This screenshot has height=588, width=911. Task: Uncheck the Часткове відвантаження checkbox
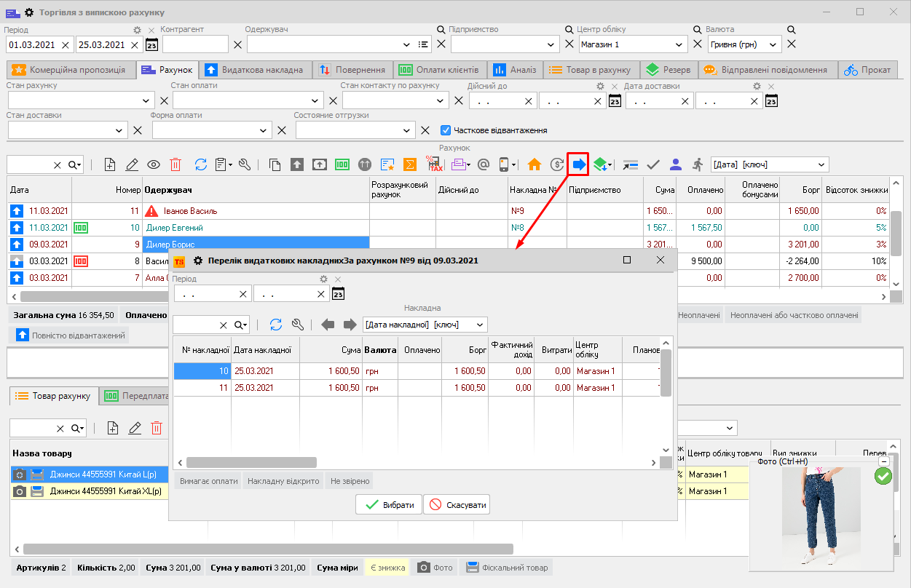click(x=446, y=130)
